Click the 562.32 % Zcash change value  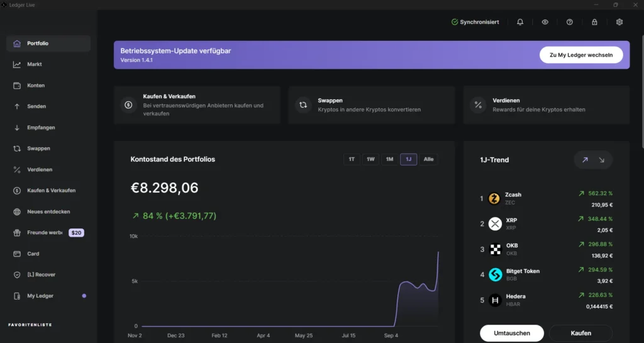600,193
